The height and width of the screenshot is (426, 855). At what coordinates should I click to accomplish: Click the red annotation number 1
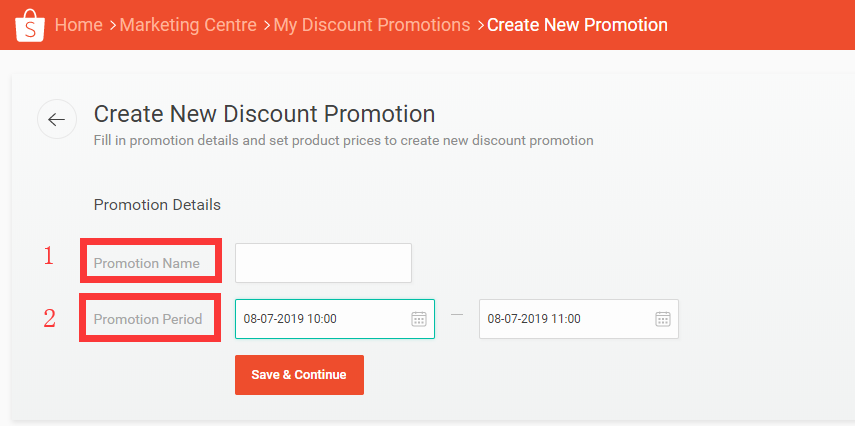click(48, 257)
